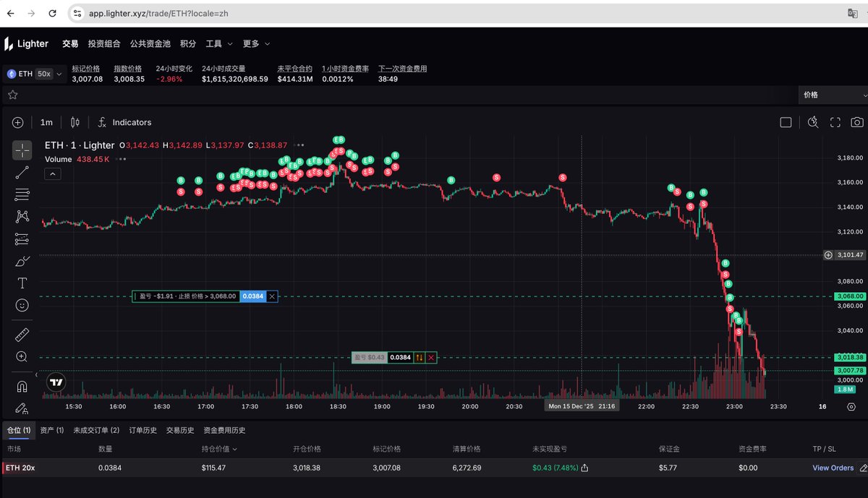Image resolution: width=868 pixels, height=498 pixels.
Task: Switch to the 订单历史 tab
Action: click(x=142, y=430)
